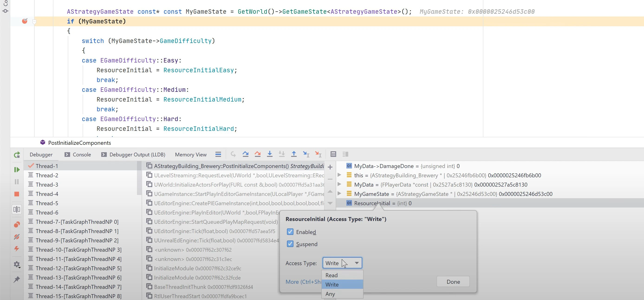
Task: Switch to the Memory View tab
Action: (x=191, y=155)
